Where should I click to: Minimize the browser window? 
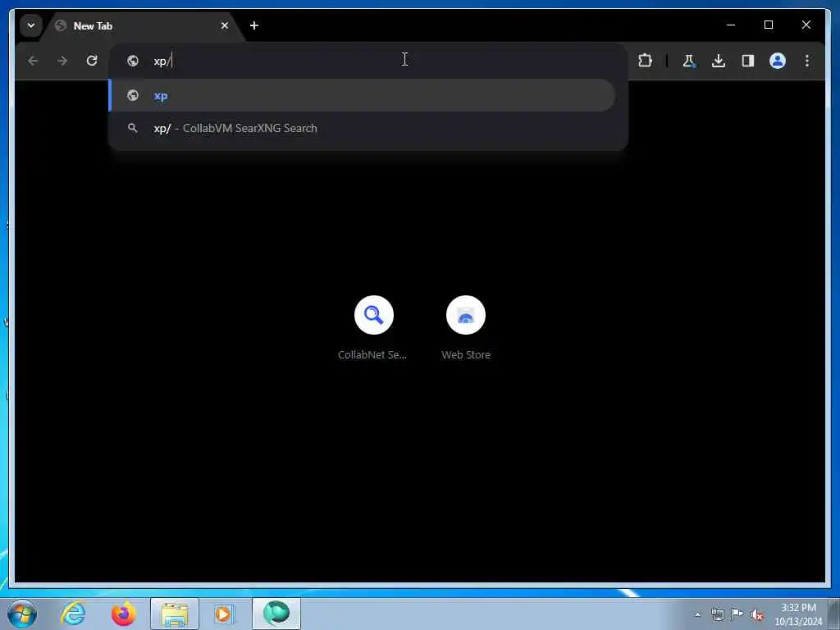[x=731, y=25]
